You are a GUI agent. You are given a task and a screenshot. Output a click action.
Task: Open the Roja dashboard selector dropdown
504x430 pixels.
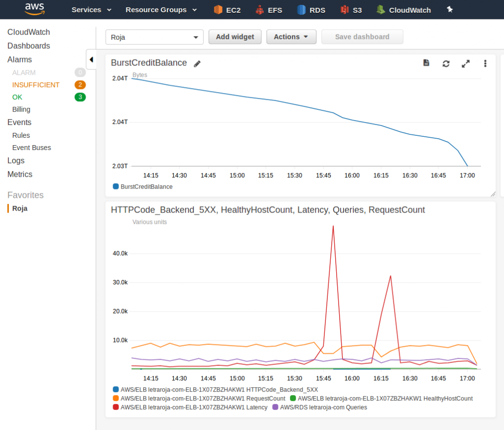(154, 37)
